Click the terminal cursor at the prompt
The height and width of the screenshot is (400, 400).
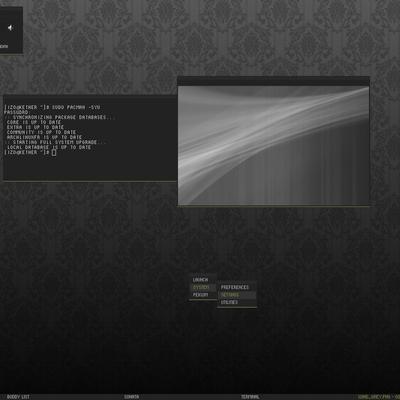tap(54, 152)
